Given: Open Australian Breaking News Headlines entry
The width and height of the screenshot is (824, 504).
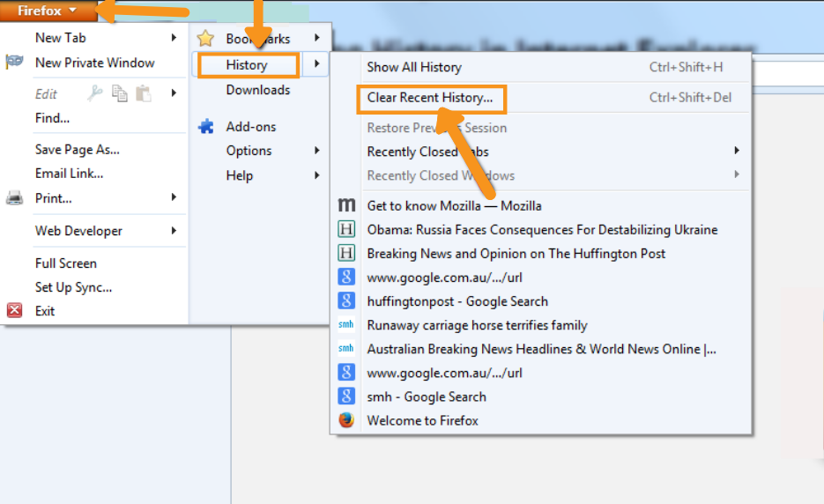Looking at the screenshot, I should 541,349.
